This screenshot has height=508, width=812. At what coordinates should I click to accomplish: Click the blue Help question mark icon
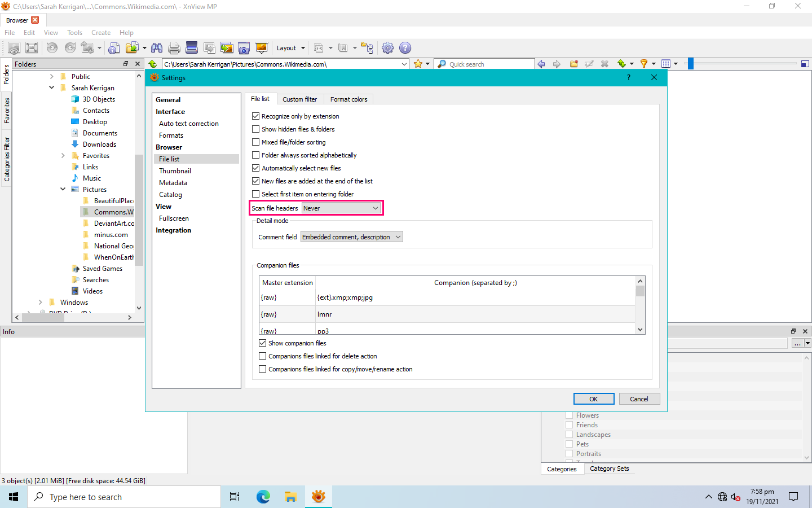(x=405, y=48)
